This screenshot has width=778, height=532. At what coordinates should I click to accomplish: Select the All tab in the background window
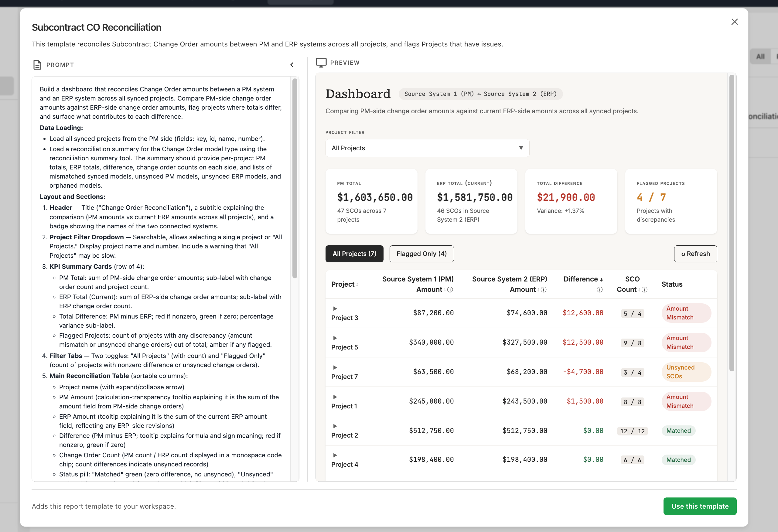(x=760, y=56)
